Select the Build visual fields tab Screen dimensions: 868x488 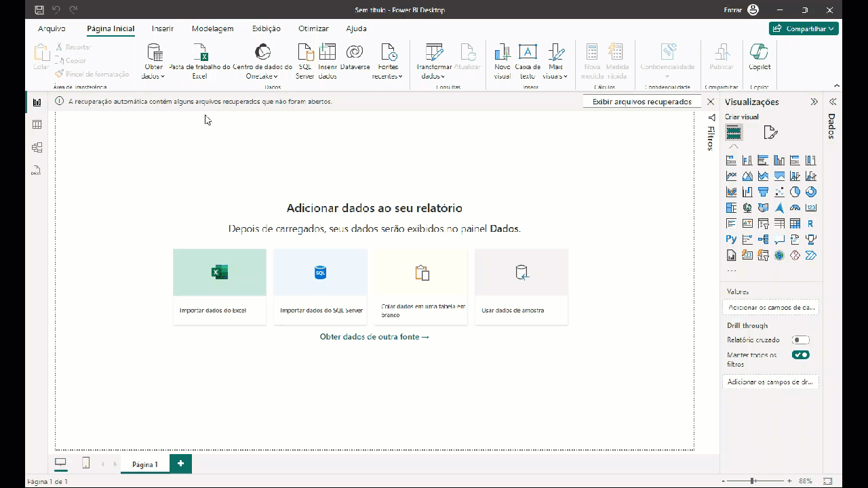(x=734, y=132)
